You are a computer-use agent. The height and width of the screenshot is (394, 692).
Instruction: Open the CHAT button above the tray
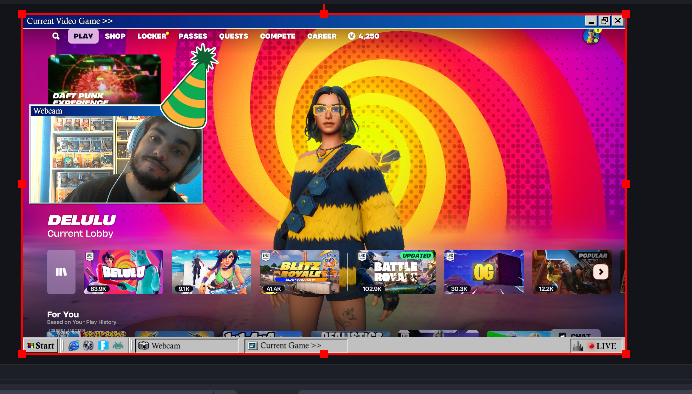pos(575,334)
